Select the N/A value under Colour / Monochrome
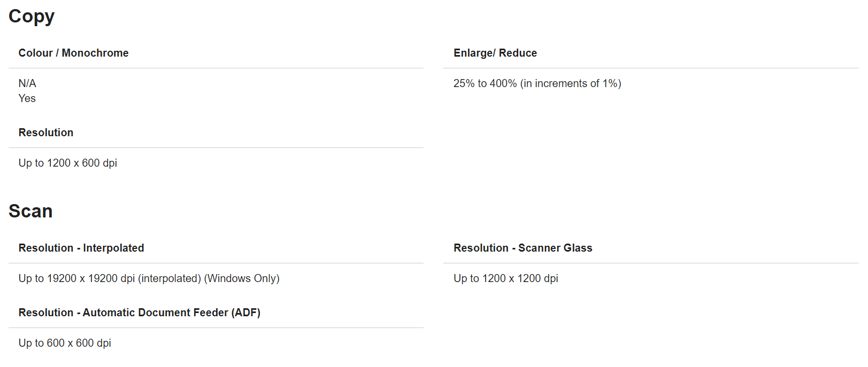 (27, 83)
